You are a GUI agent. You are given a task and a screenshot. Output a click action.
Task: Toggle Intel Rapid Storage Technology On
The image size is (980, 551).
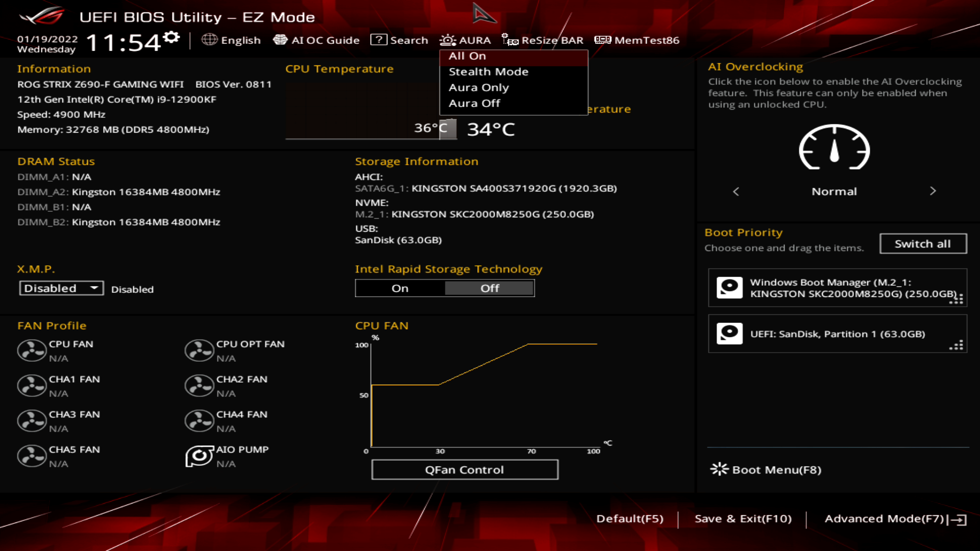[x=400, y=288]
